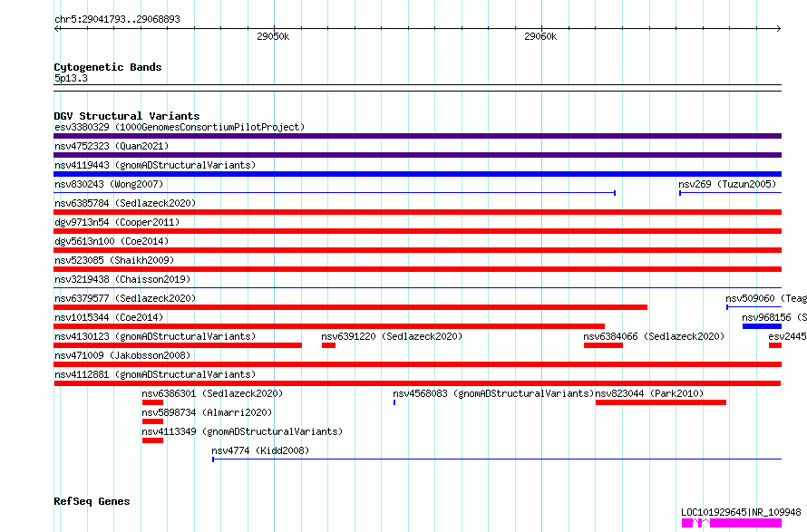The width and height of the screenshot is (807, 532).
Task: Select the nsv968156 short blue bar
Action: pos(762,326)
